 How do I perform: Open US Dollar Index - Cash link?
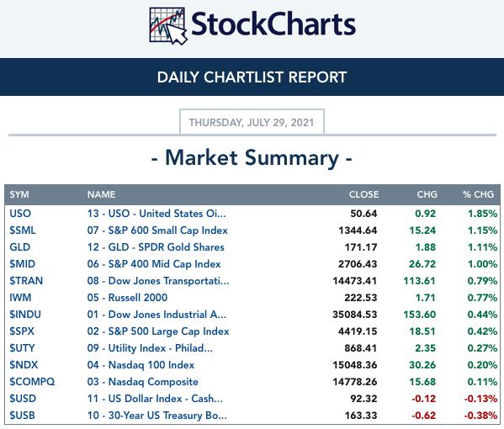(155, 399)
